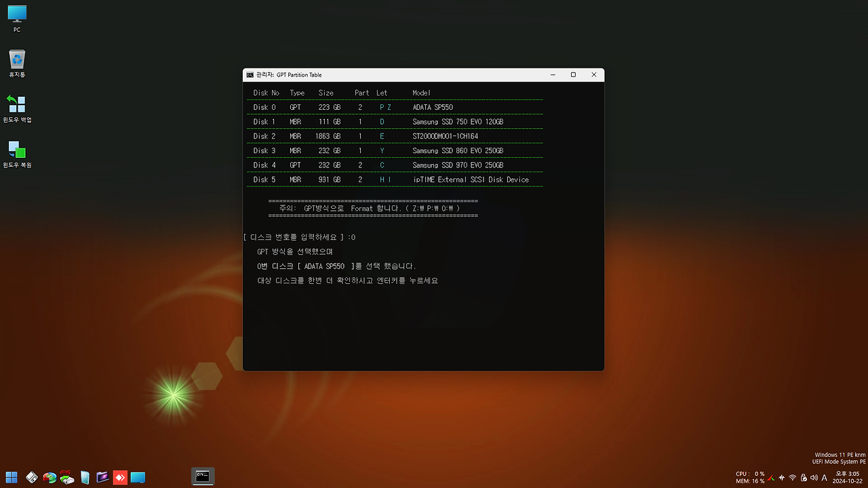Image resolution: width=868 pixels, height=488 pixels.
Task: Click the 'Disk 0' row label
Action: (x=264, y=107)
